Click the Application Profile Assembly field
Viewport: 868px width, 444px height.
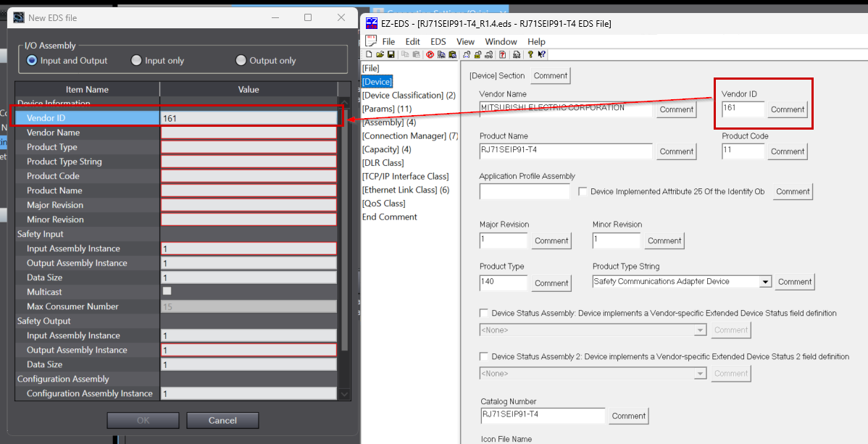(525, 191)
